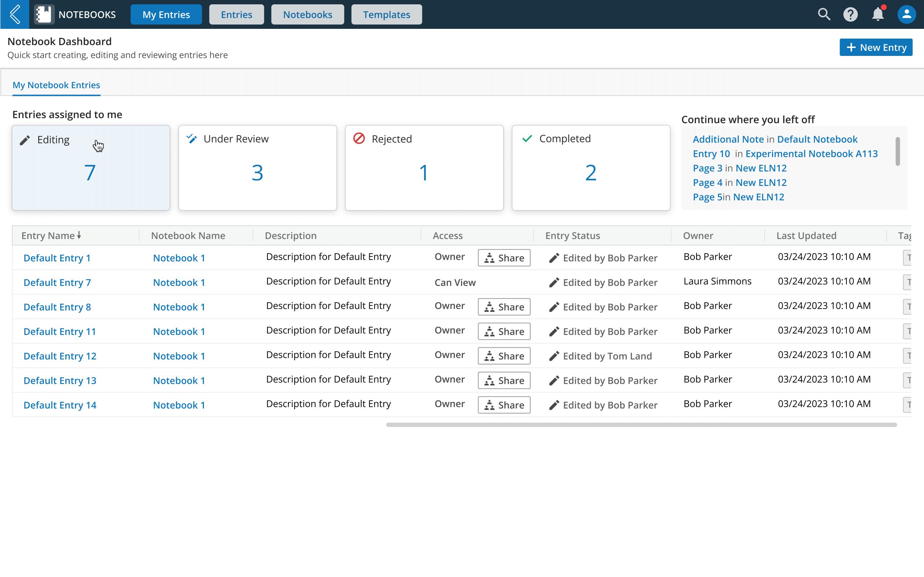Open notifications bell icon
924x577 pixels.
(x=878, y=14)
